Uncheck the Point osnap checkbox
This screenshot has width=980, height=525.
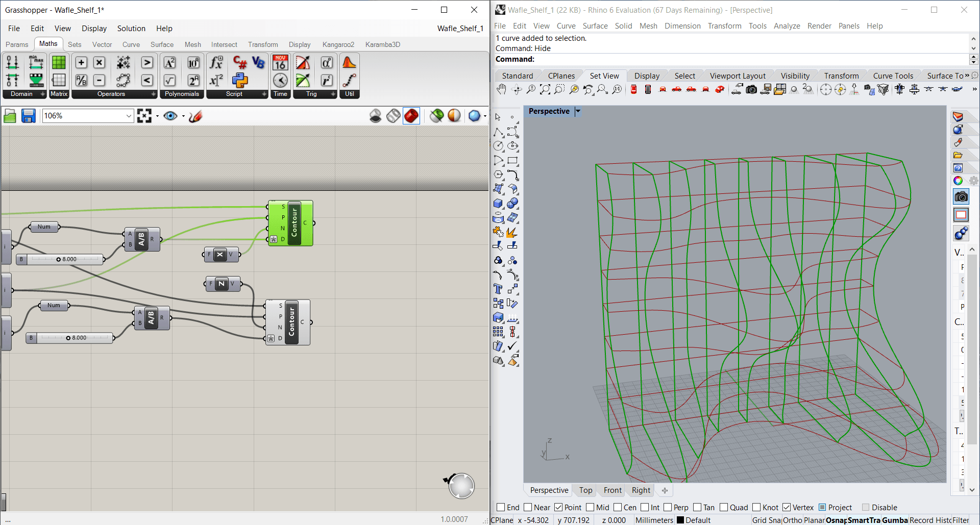point(558,507)
